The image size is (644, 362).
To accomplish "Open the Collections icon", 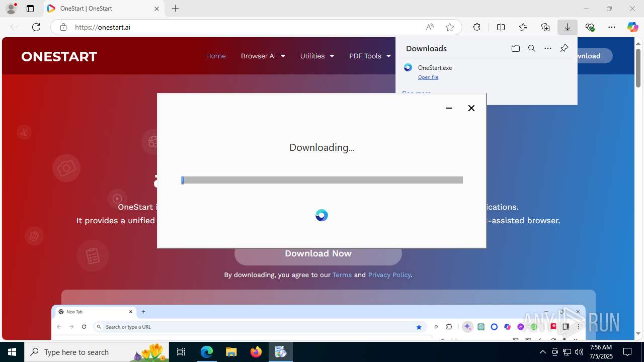I will point(545,27).
